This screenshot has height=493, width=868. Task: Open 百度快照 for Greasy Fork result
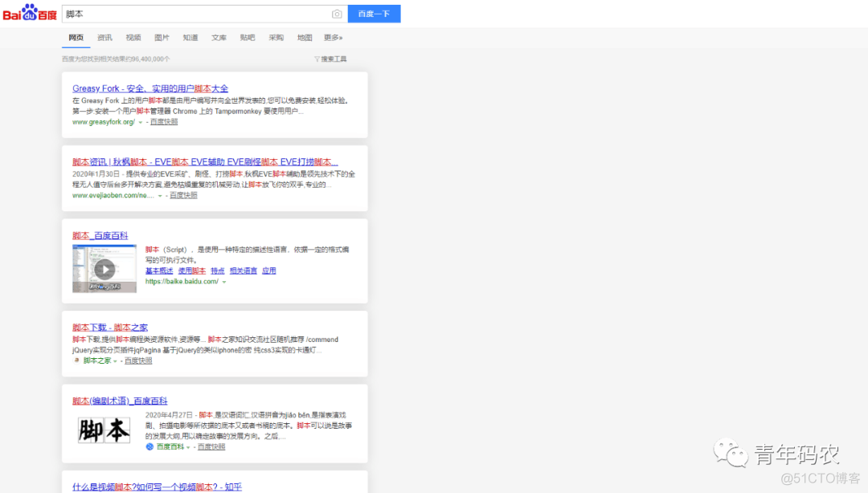(x=164, y=122)
